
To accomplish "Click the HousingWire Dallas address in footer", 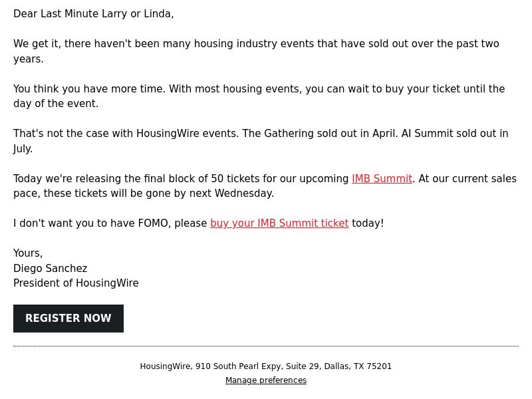I will click(265, 366).
